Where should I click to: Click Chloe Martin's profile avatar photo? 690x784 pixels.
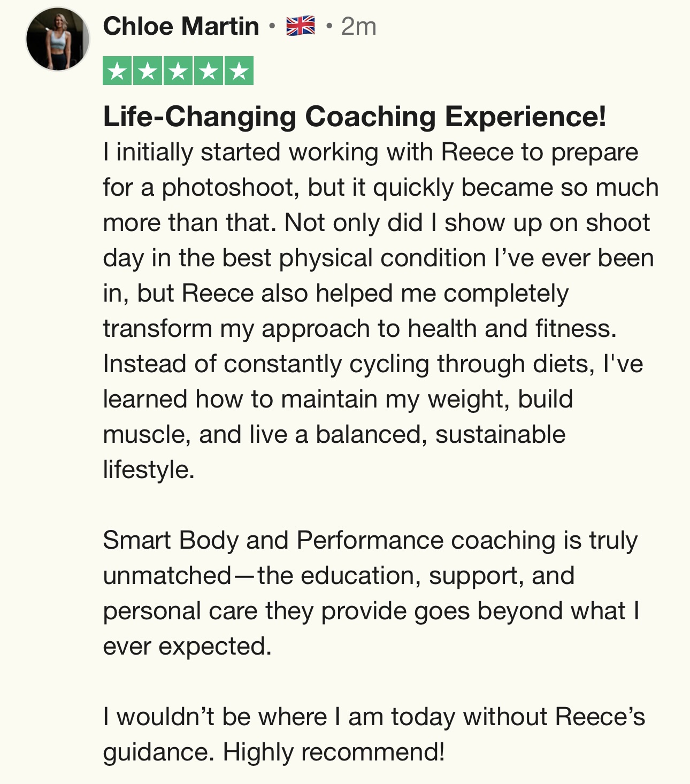tap(57, 39)
